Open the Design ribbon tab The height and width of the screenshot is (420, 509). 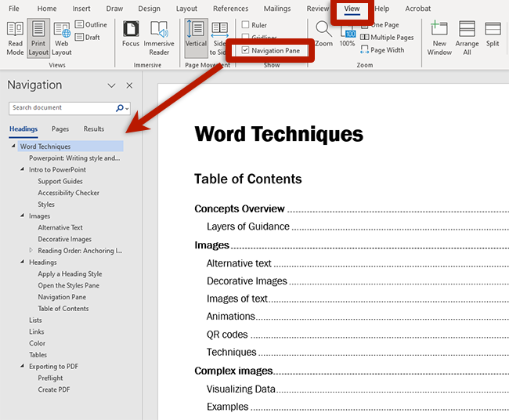click(149, 9)
